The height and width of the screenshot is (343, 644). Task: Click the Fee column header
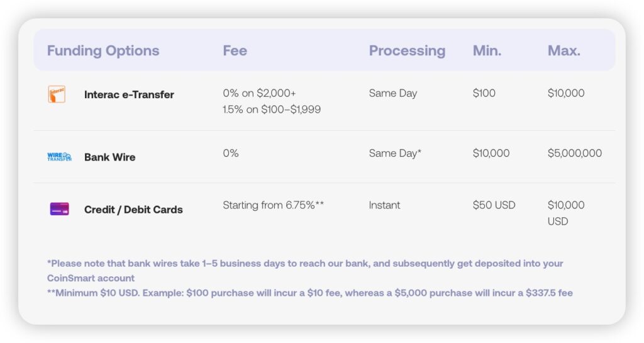(235, 50)
